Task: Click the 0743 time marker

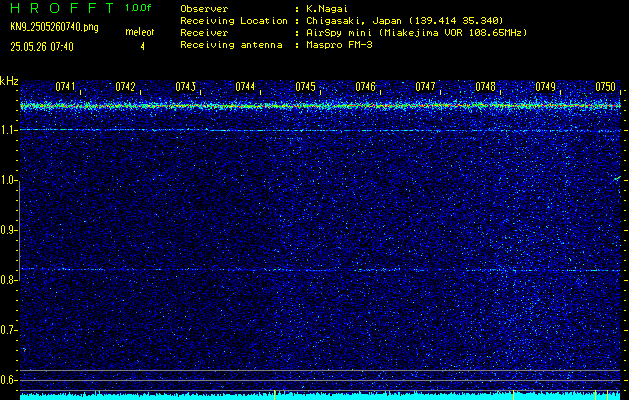Action: point(185,86)
